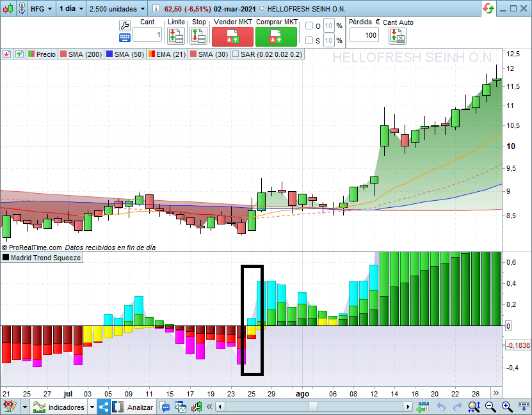The image size is (532, 415).
Task: Click the drawing tools crossed-out pencil icon
Action: coord(10,407)
